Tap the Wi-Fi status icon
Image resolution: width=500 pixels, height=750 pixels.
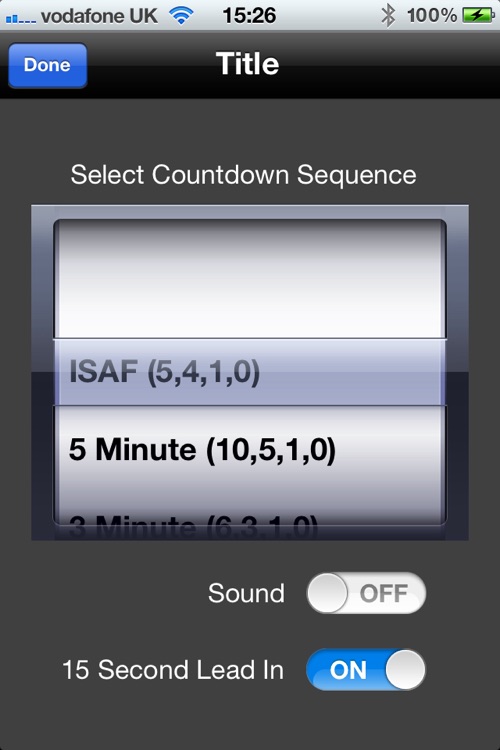click(181, 16)
